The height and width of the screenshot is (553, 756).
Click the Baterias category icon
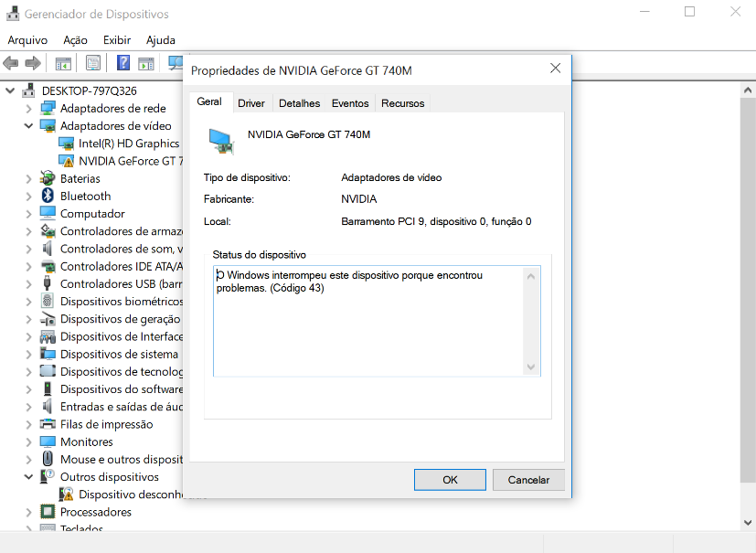48,178
